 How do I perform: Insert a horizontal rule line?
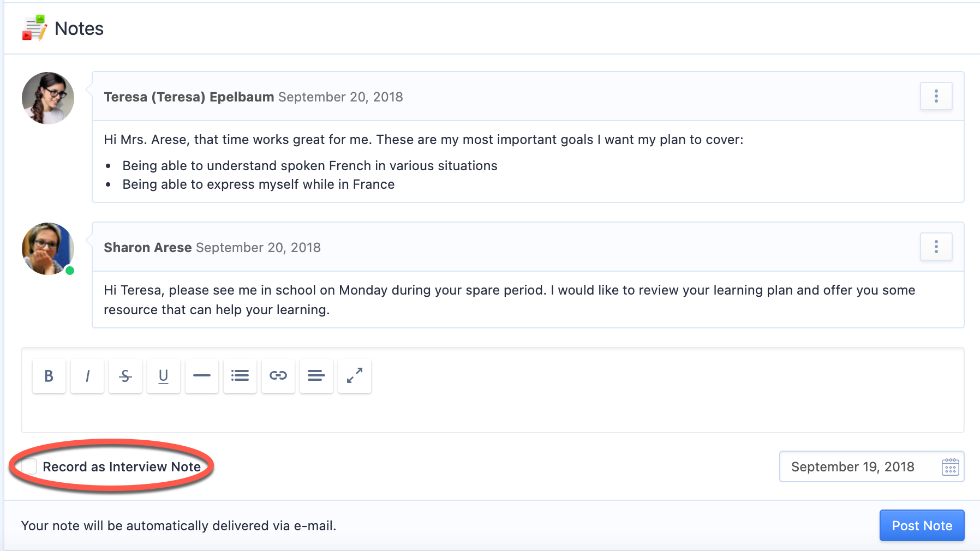[202, 376]
